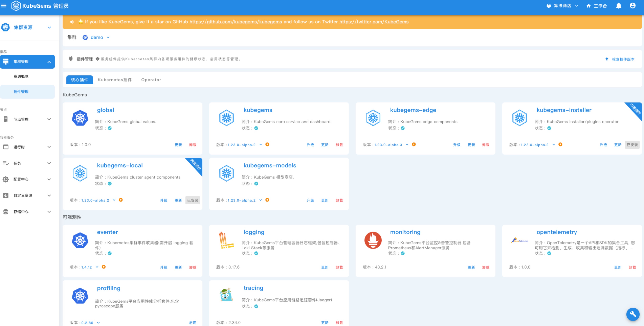Open the KubeGems GitHub repository link
Viewport: 644px width, 326px height.
(236, 22)
